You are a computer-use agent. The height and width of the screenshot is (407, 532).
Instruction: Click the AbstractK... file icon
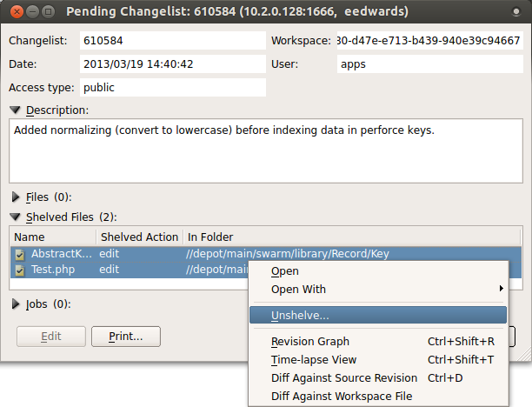click(20, 254)
